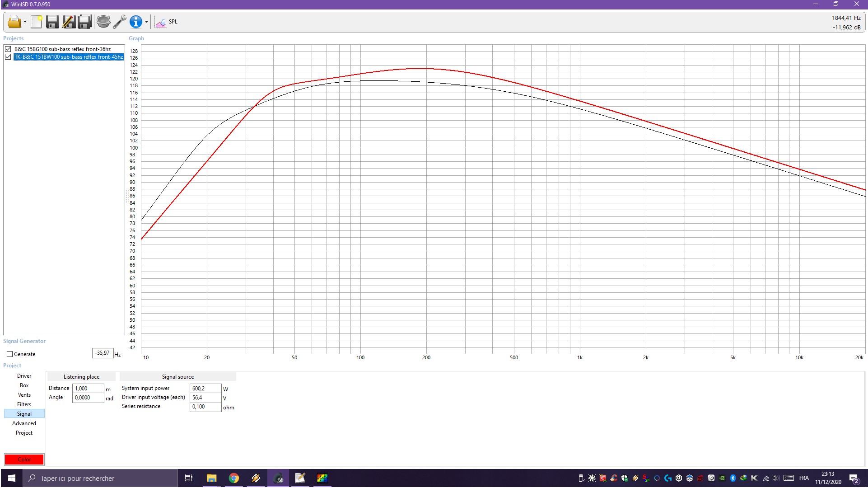Open the SPL graph type selector
The height and width of the screenshot is (488, 868).
tap(166, 22)
